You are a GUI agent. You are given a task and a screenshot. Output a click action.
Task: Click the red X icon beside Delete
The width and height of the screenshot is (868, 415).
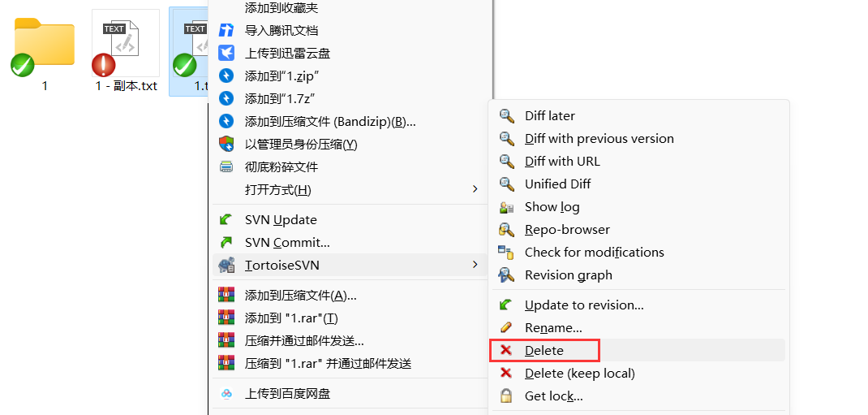tap(506, 350)
